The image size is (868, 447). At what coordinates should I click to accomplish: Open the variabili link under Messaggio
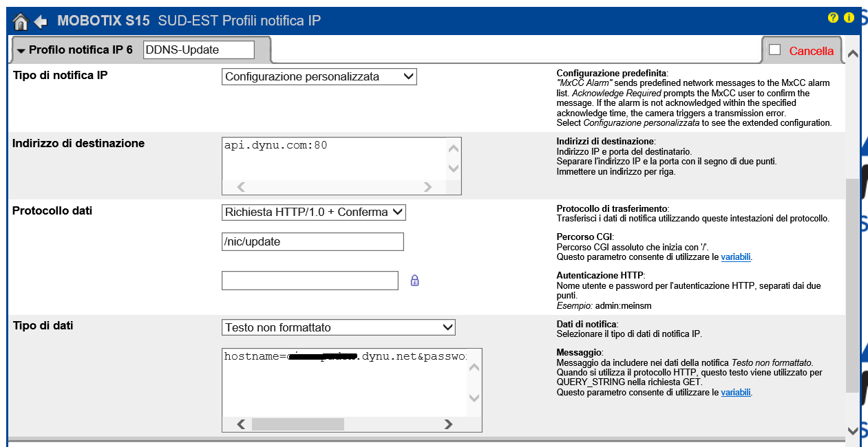click(x=735, y=393)
